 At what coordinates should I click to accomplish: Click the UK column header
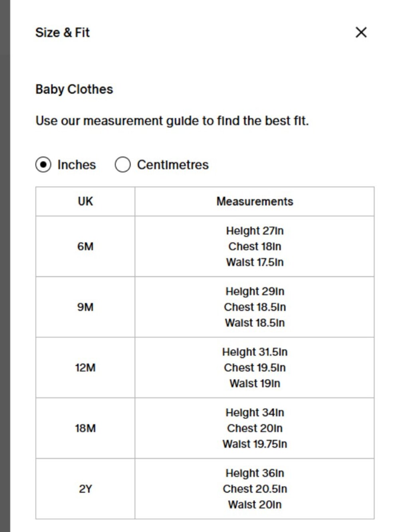(x=85, y=202)
